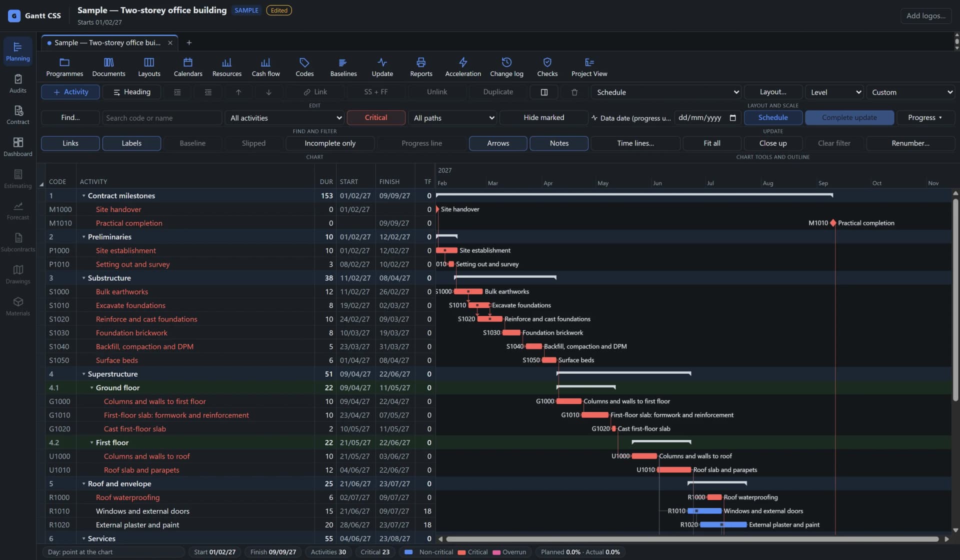The width and height of the screenshot is (960, 560).
Task: Click the Fit all button
Action: pos(711,143)
